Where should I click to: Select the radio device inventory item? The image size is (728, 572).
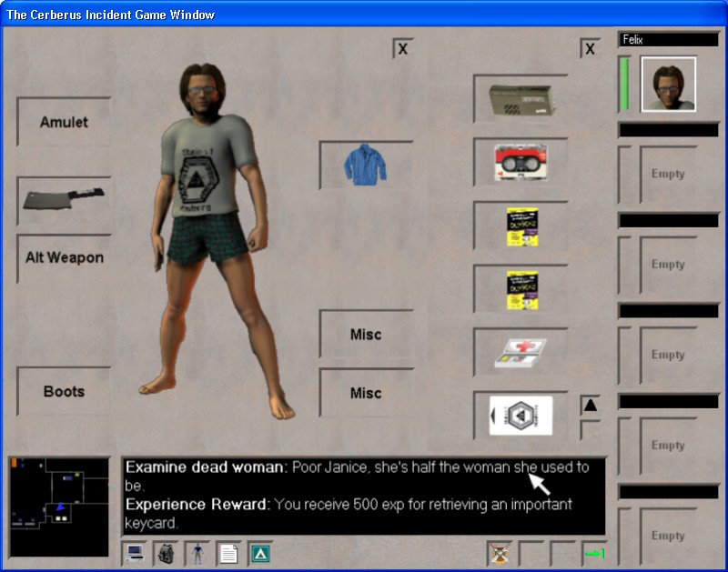[521, 99]
